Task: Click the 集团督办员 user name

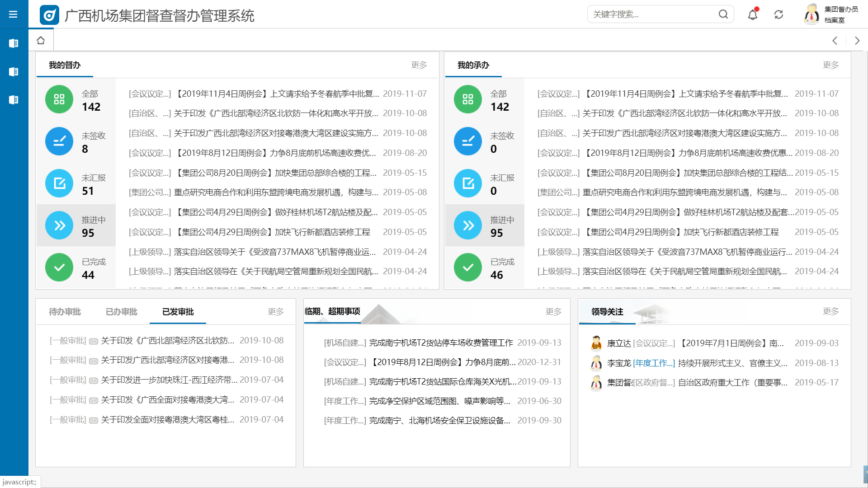Action: 841,9
